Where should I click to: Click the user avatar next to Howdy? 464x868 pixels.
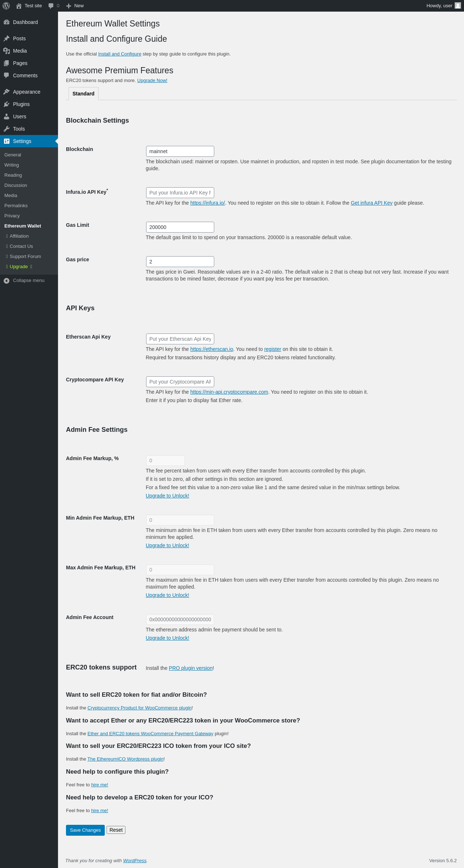coord(458,6)
